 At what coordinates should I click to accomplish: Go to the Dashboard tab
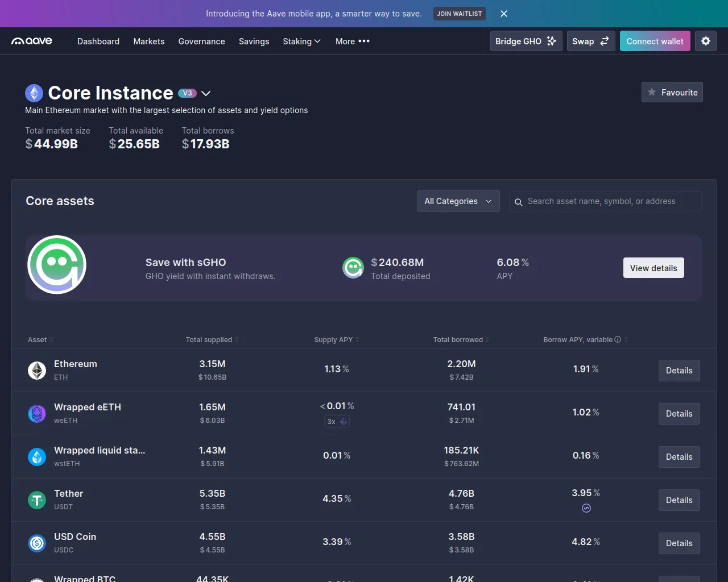click(x=98, y=41)
